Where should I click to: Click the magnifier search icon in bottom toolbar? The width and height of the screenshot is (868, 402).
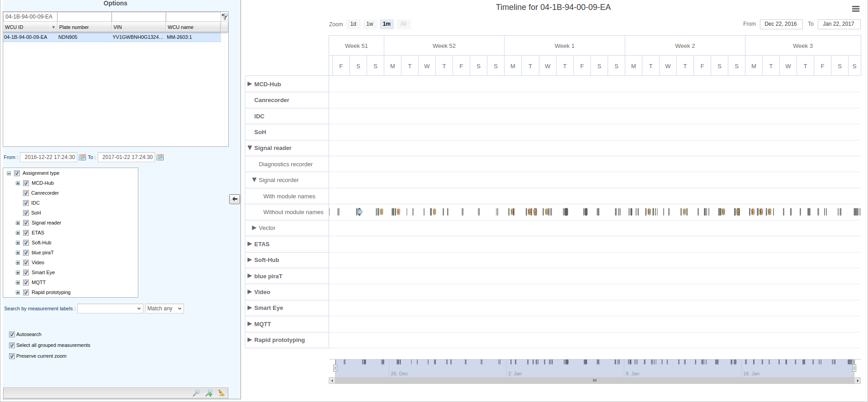[196, 393]
